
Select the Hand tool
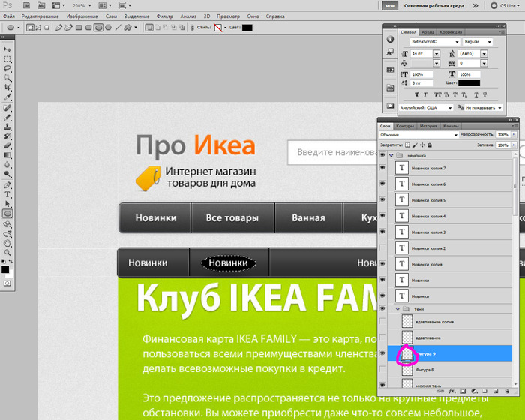(7, 244)
